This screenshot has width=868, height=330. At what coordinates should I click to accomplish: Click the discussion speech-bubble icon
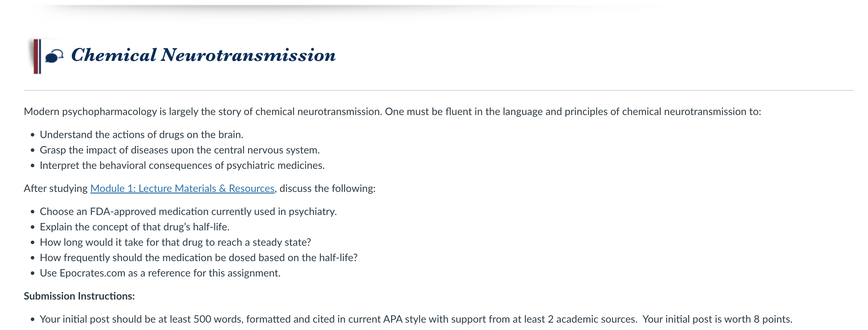click(x=54, y=55)
